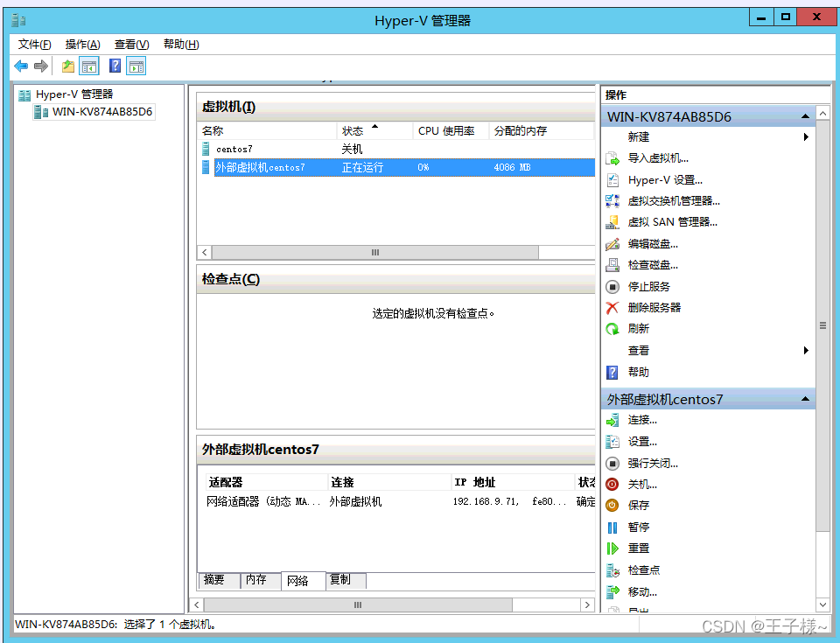Click the Up one level folder icon
This screenshot has width=840, height=643.
[x=68, y=66]
